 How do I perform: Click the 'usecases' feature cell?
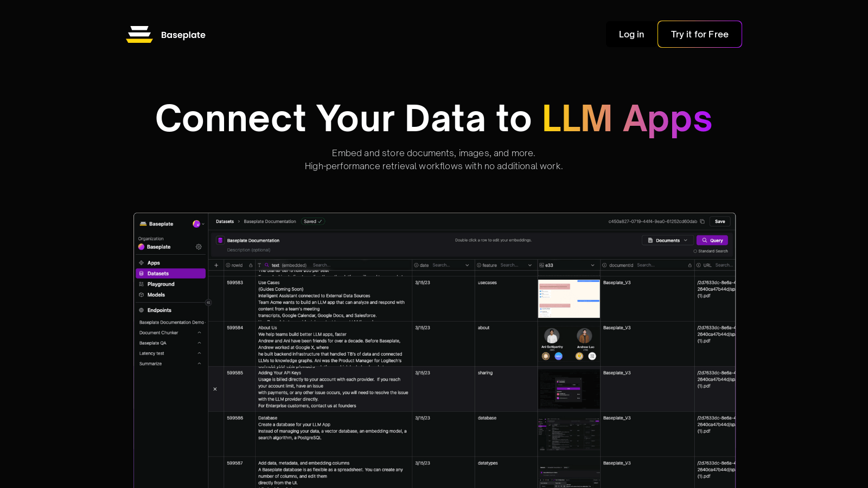point(487,282)
